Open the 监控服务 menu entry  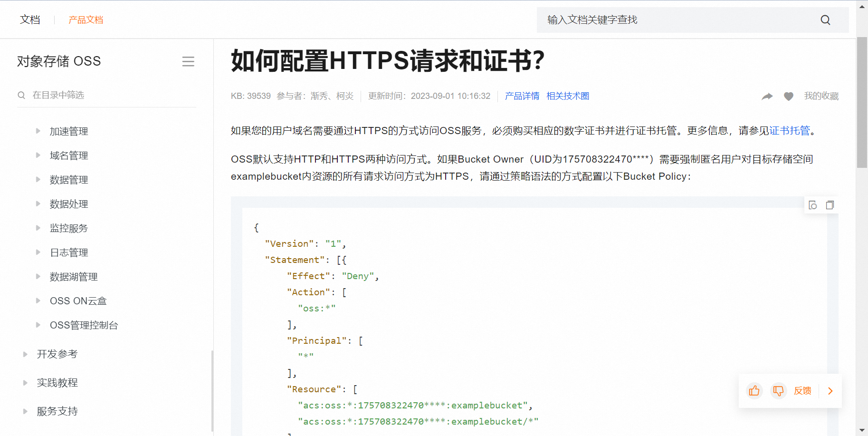pyautogui.click(x=69, y=228)
